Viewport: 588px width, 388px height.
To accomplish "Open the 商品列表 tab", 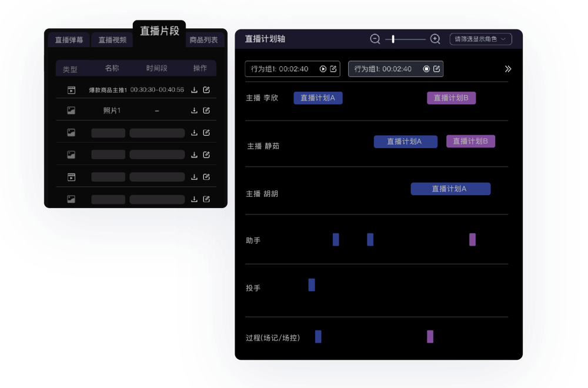I will click(x=203, y=40).
